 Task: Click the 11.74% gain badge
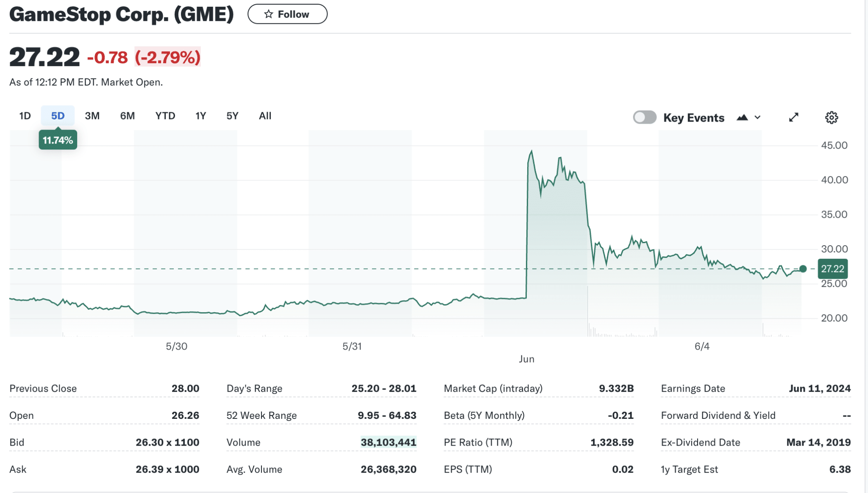(58, 139)
